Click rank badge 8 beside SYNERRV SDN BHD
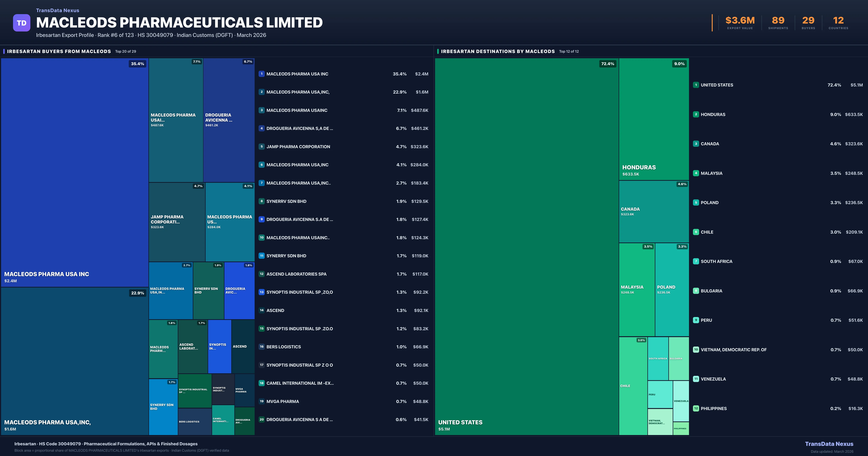 click(x=261, y=201)
